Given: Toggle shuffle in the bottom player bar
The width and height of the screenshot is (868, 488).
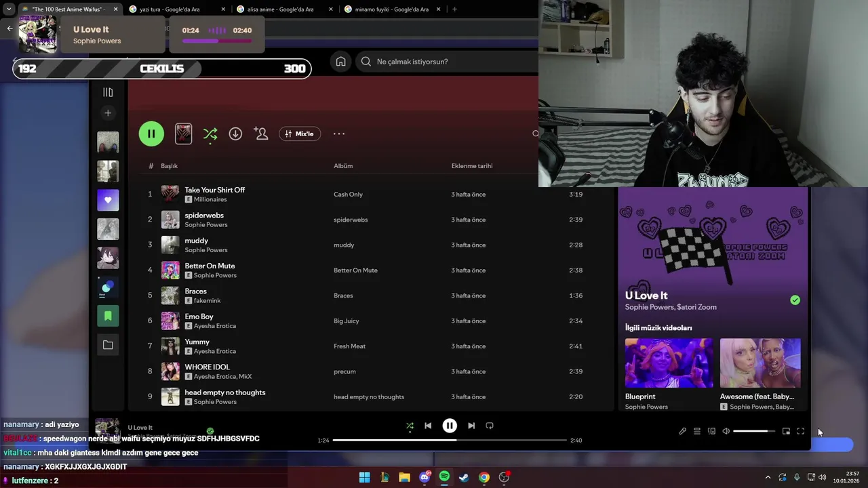Looking at the screenshot, I should 410,426.
